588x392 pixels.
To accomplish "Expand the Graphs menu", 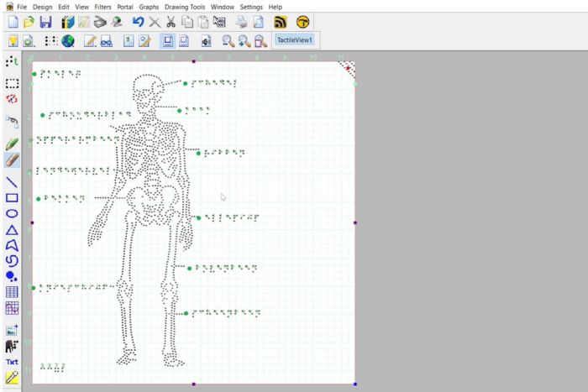I will click(149, 7).
